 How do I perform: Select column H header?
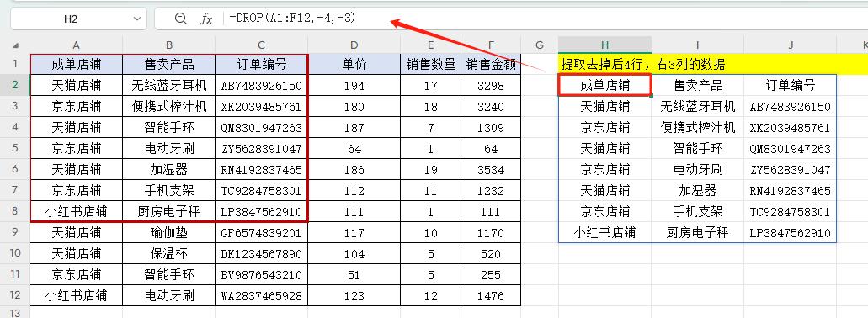tap(605, 45)
